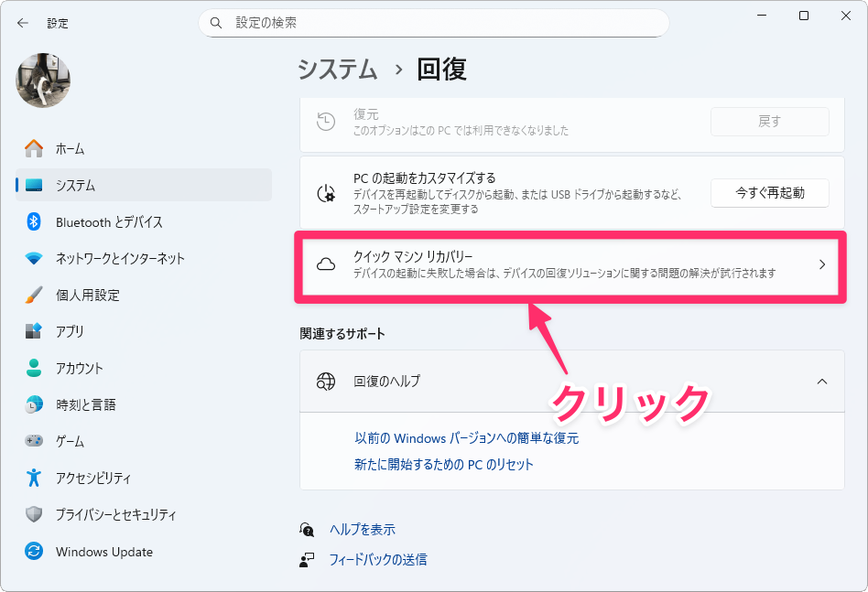Click the 設定の検索 search field

pos(433,23)
